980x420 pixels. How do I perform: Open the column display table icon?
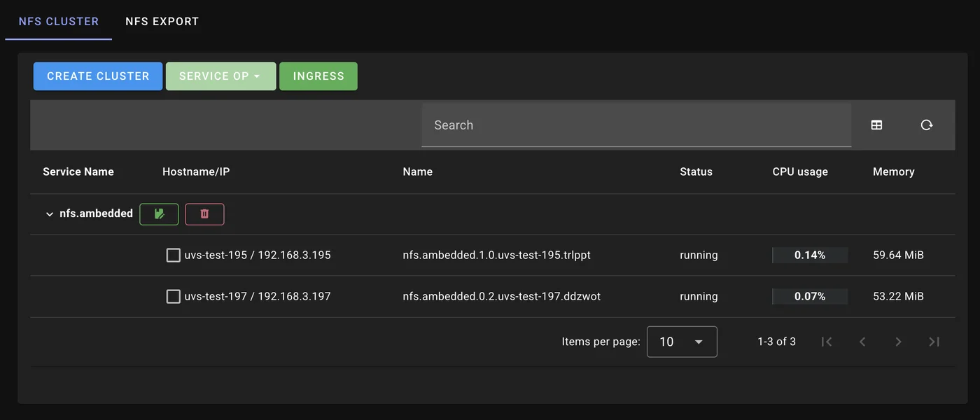(876, 125)
